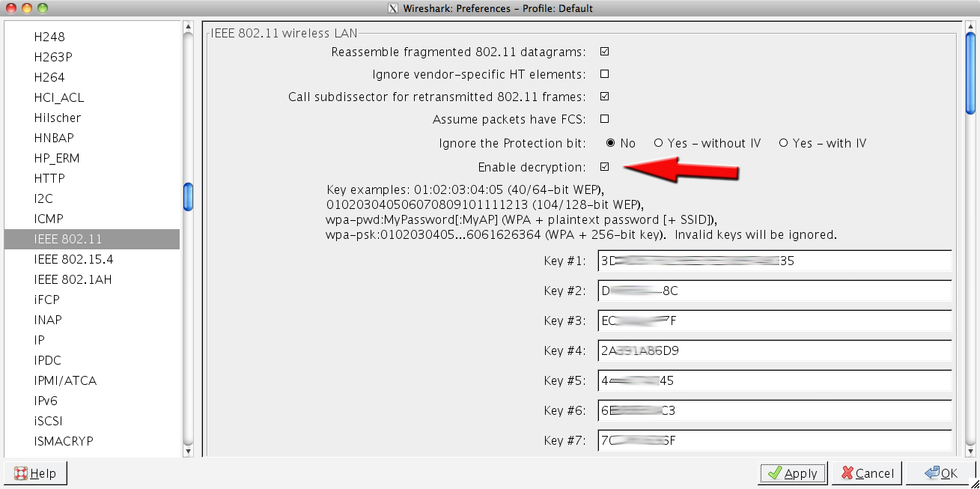The width and height of the screenshot is (980, 489).
Task: Click the Key #2 input field
Action: pyautogui.click(x=775, y=291)
